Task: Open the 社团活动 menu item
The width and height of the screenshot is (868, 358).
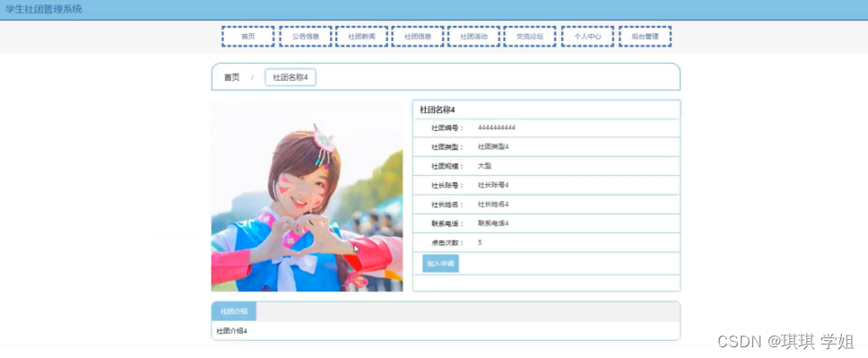Action: click(x=473, y=37)
